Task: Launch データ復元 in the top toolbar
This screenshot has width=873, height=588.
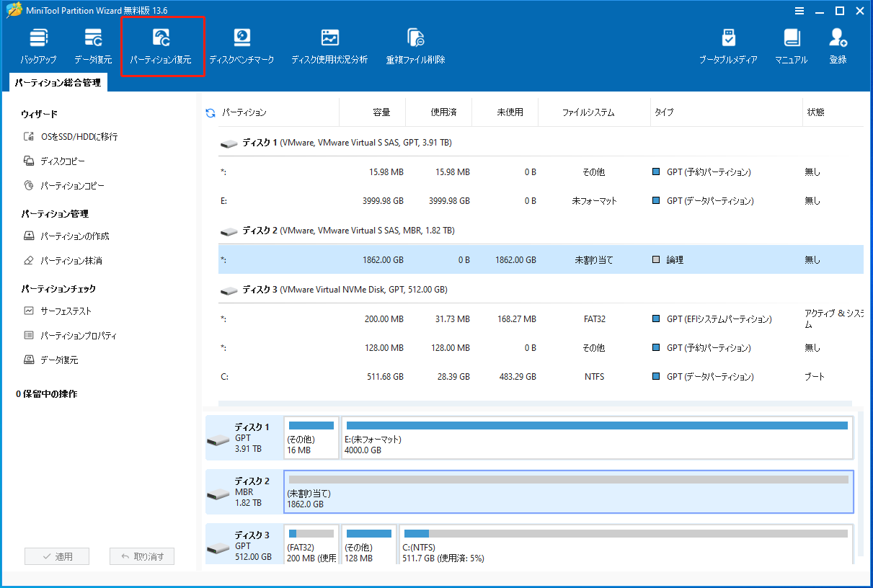Action: point(93,47)
